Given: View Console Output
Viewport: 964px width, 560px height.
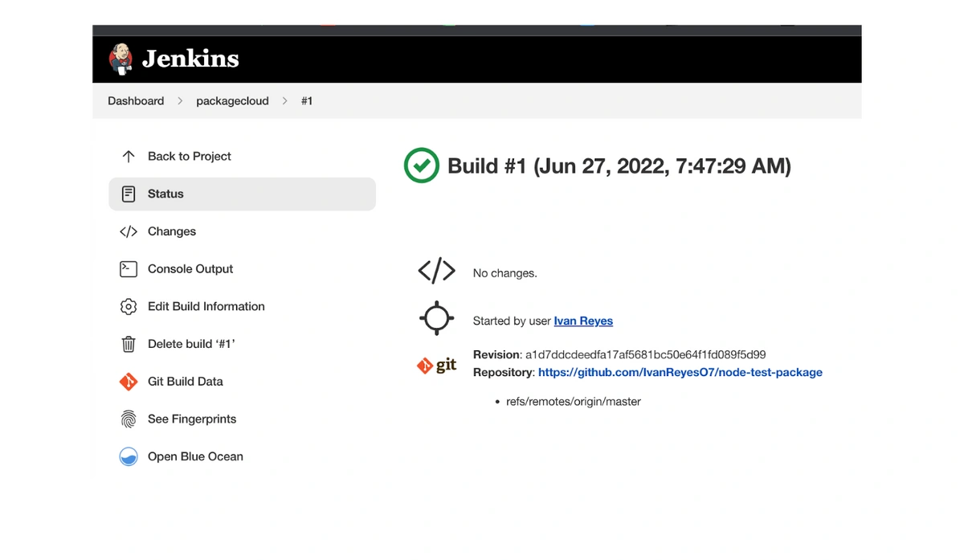Looking at the screenshot, I should point(190,268).
